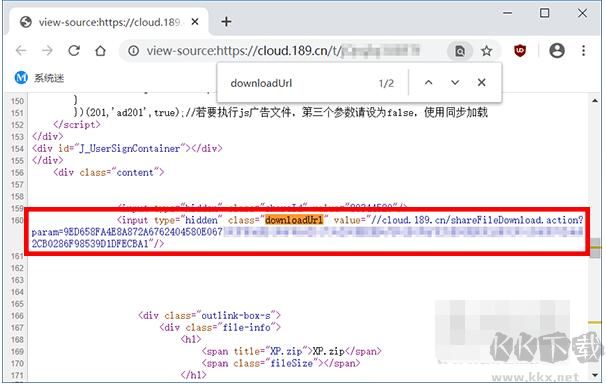This screenshot has width=606, height=384.
Task: Click the outlink-box-s div line
Action: point(209,316)
